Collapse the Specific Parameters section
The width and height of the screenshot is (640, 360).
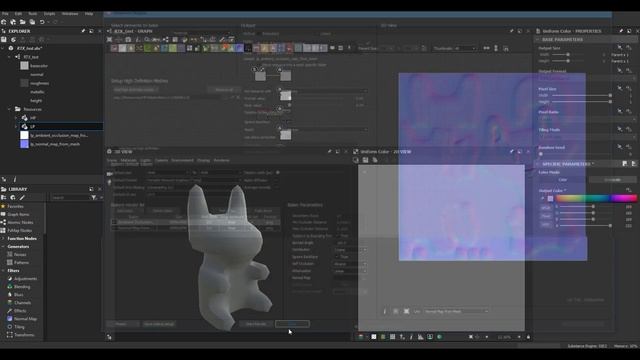point(538,164)
